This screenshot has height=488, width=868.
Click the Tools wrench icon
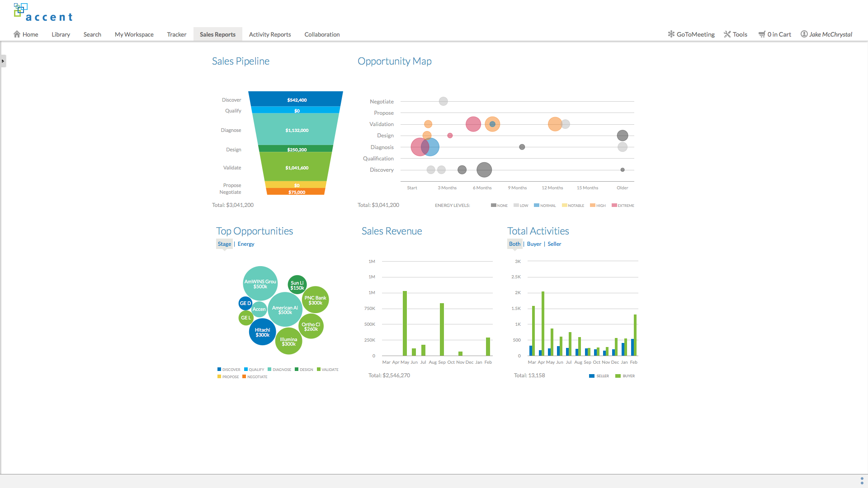[727, 34]
